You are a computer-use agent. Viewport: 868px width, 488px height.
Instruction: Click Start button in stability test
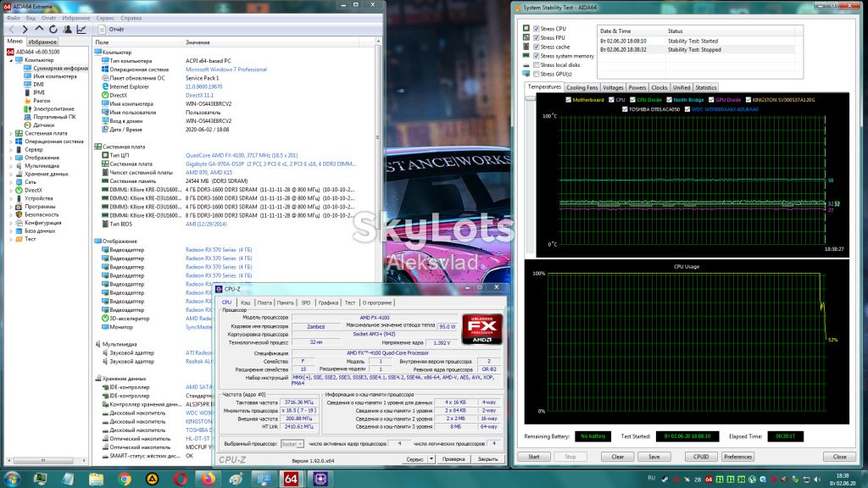tap(534, 457)
